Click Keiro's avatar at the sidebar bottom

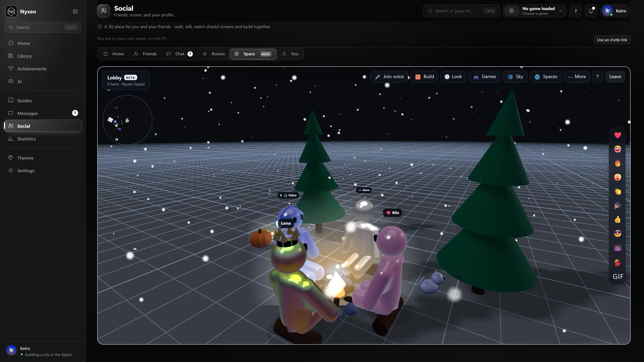[x=11, y=350]
